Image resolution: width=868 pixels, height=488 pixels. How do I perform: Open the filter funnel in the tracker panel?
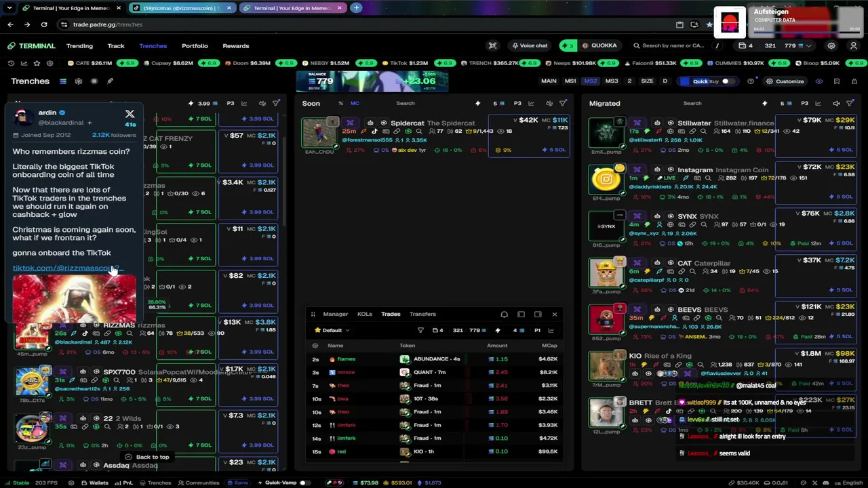point(420,331)
